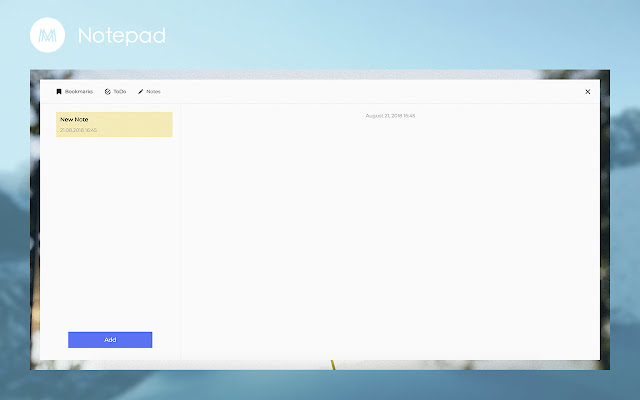
Task: Open the Bookmarks tab
Action: pos(74,91)
